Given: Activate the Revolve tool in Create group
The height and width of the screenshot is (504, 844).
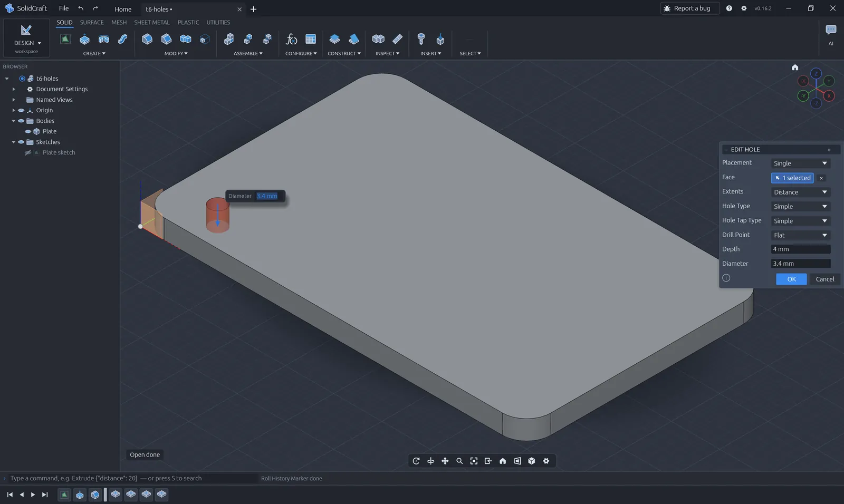Looking at the screenshot, I should coord(103,39).
